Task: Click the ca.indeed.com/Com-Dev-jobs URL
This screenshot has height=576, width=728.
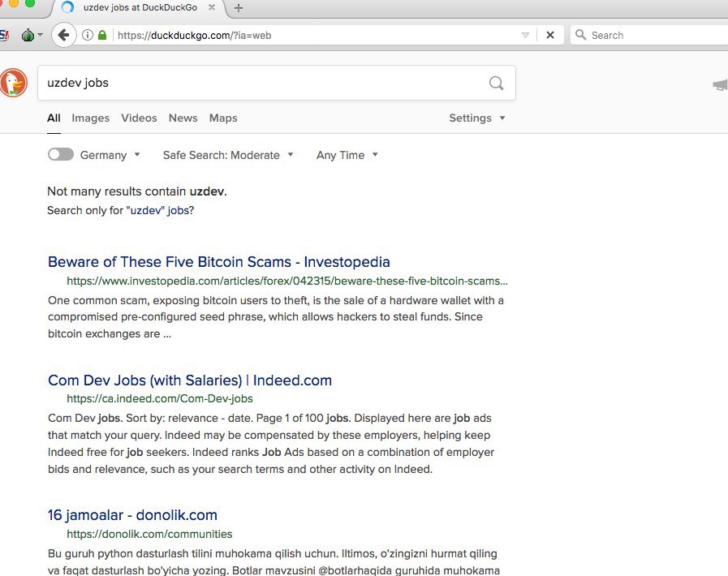Action: click(160, 398)
